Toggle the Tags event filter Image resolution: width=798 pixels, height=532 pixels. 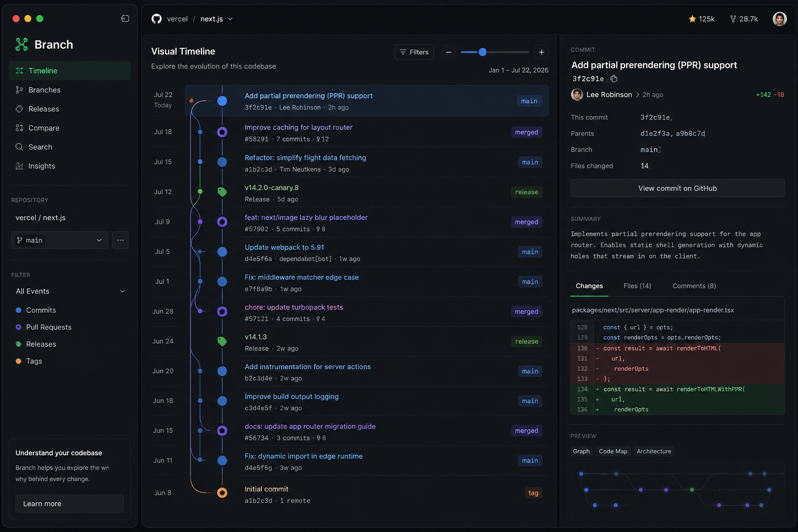pos(29,361)
